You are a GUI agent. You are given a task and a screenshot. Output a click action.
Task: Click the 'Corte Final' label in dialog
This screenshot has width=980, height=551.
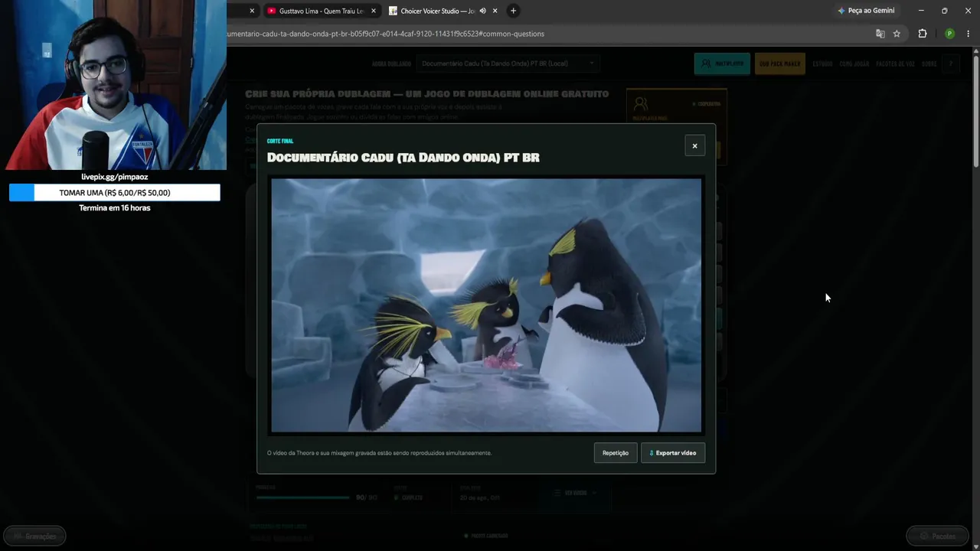280,141
